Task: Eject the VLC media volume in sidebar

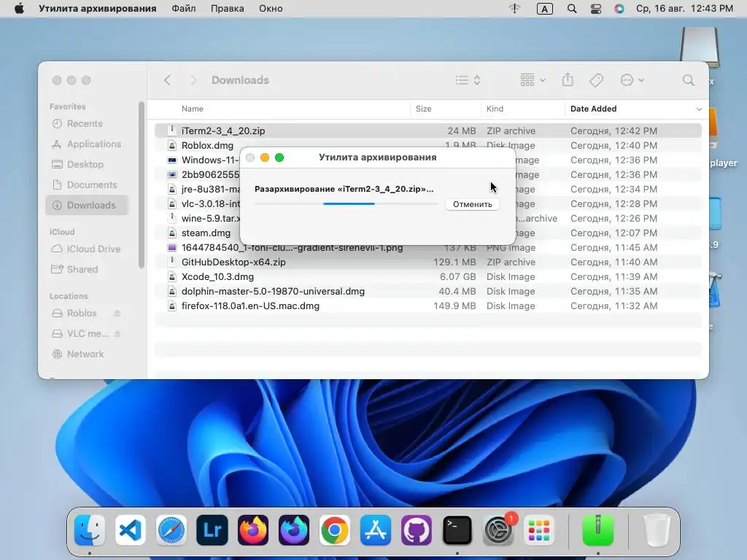Action: (117, 334)
